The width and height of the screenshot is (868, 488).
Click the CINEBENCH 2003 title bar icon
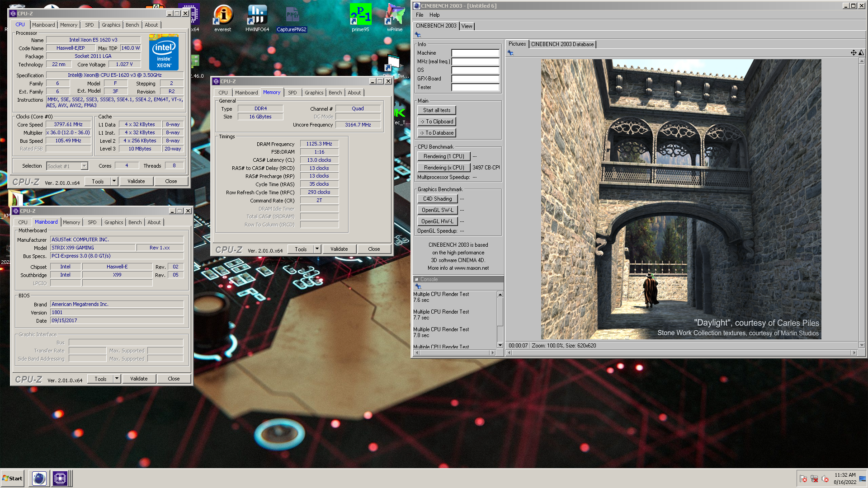point(417,6)
